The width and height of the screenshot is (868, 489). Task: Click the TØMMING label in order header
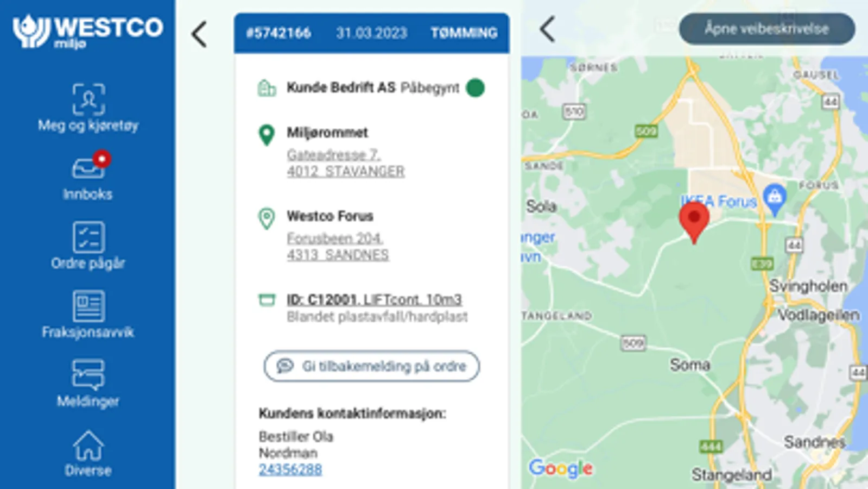tap(464, 33)
